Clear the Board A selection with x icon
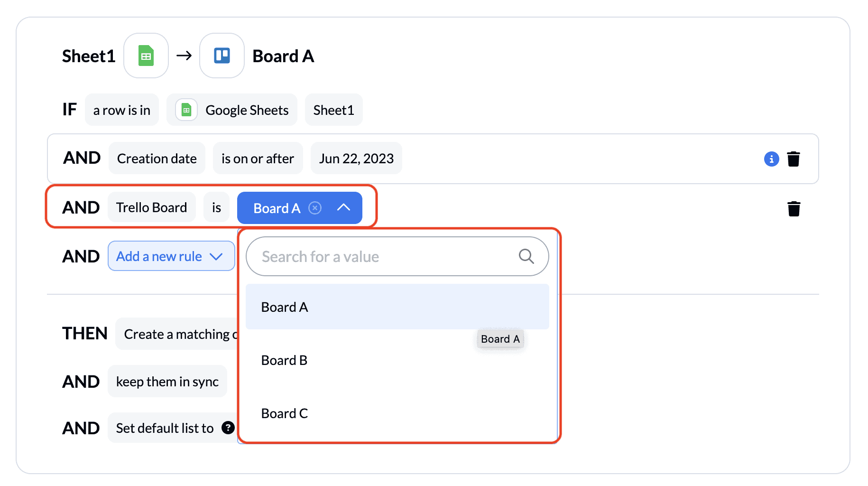This screenshot has height=486, width=868. pyautogui.click(x=315, y=208)
